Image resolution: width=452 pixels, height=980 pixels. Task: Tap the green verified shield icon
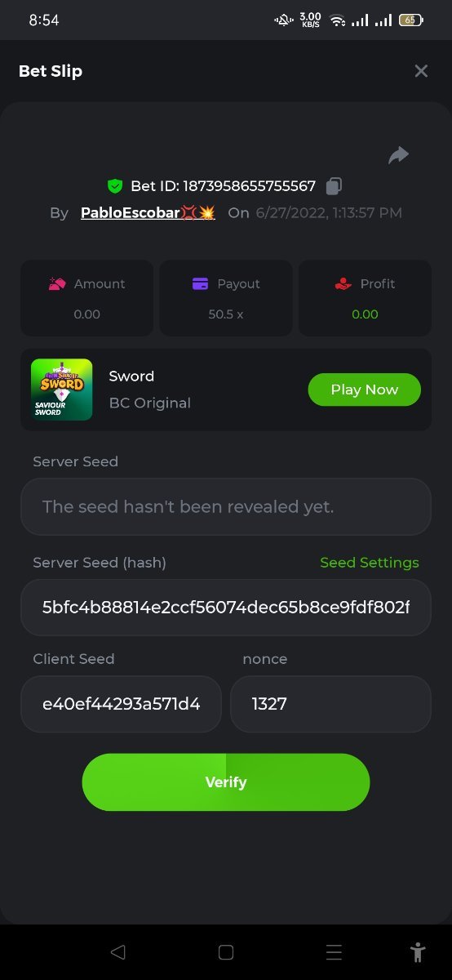point(115,186)
